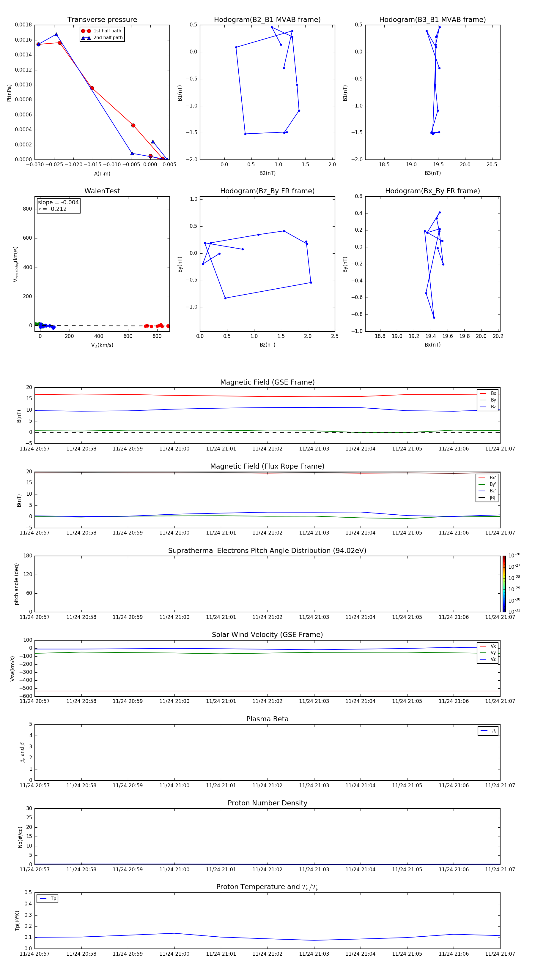Click the "Proton Temperature and Te/Tp" title
Screen dimensions: 535x980
coord(267,887)
